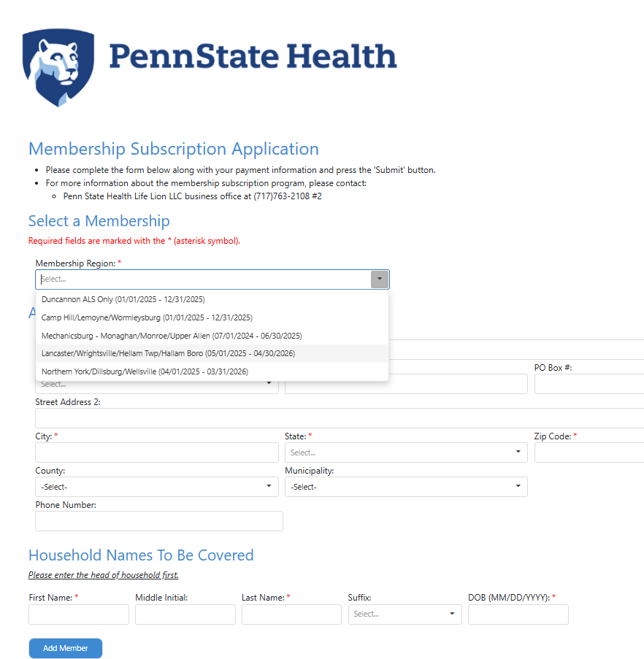Pick Mechanicsburg - Monaghan/Monroe/Upper Allen option
This screenshot has width=644, height=659.
[x=172, y=336]
